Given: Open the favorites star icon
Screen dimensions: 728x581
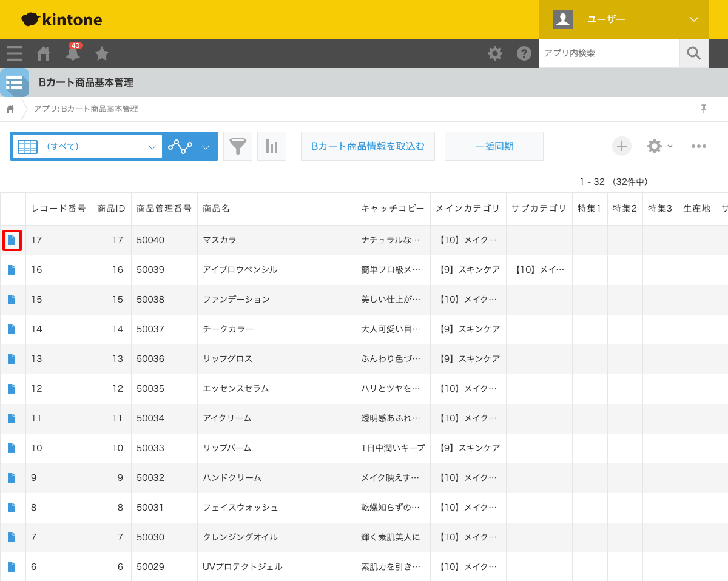Looking at the screenshot, I should pyautogui.click(x=101, y=53).
